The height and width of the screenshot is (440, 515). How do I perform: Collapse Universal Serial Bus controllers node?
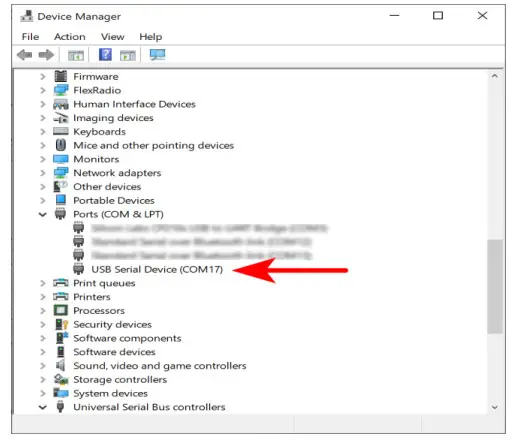pos(43,407)
